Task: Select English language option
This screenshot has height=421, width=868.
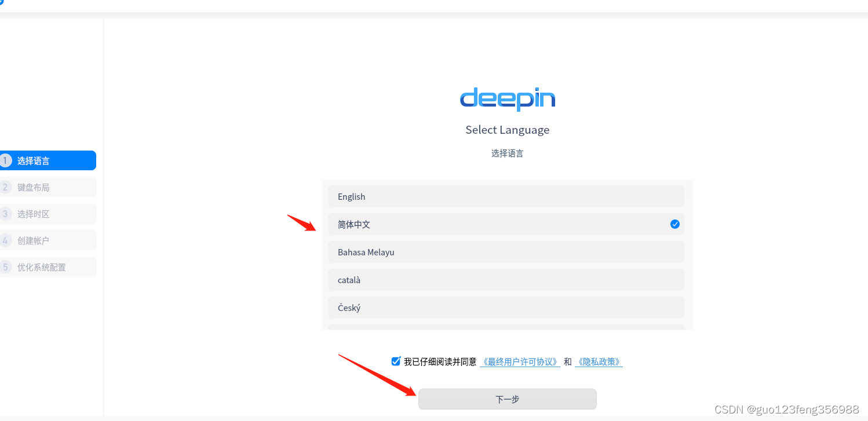Action: (506, 196)
